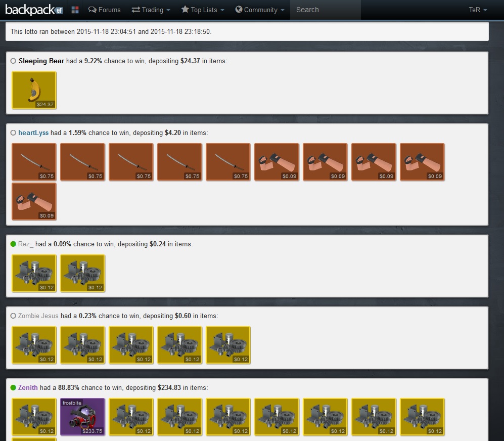The image size is (504, 441).
Task: Visit Zombie Jesus's profile link
Action: [38, 316]
